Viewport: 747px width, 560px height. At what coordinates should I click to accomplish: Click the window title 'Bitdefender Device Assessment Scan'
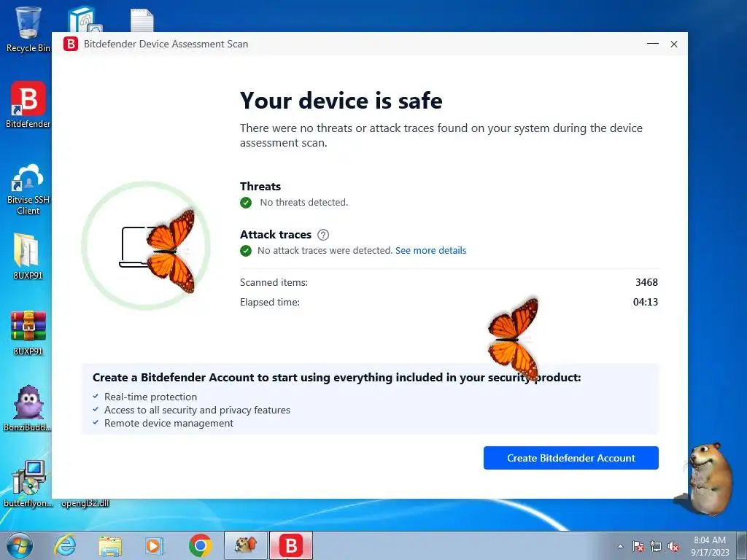166,44
